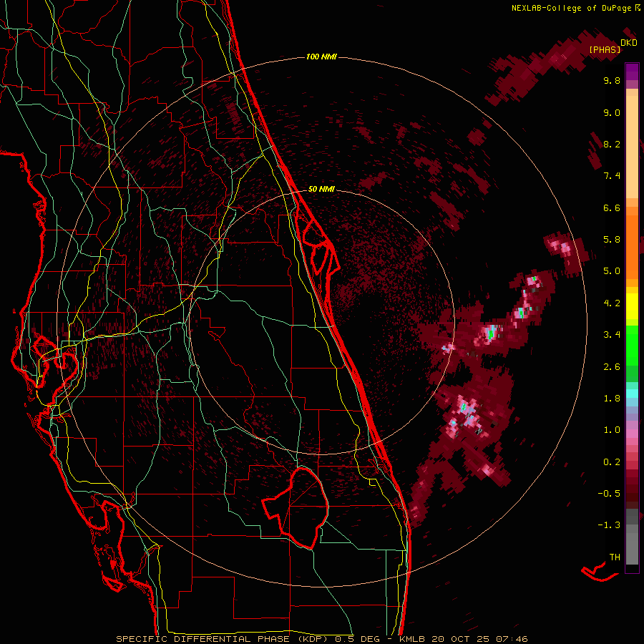Click the 4.2 legend value

[x=612, y=303]
